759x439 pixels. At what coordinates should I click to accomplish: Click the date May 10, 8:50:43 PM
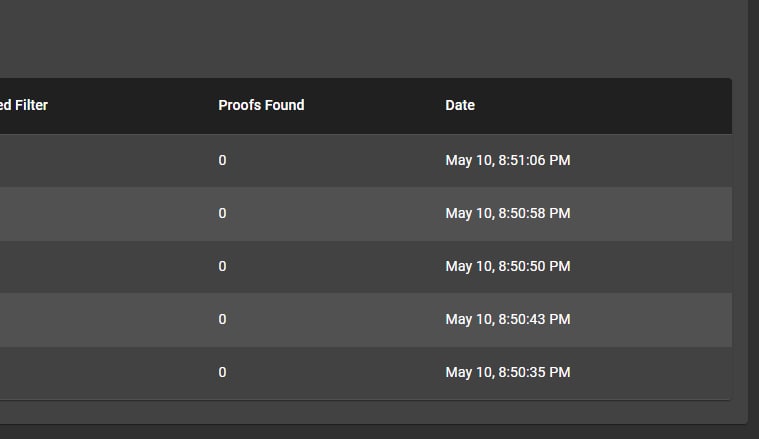coord(507,319)
